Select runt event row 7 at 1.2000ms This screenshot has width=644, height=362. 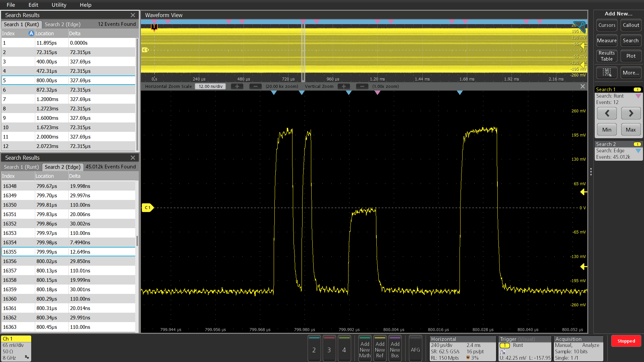pos(69,99)
